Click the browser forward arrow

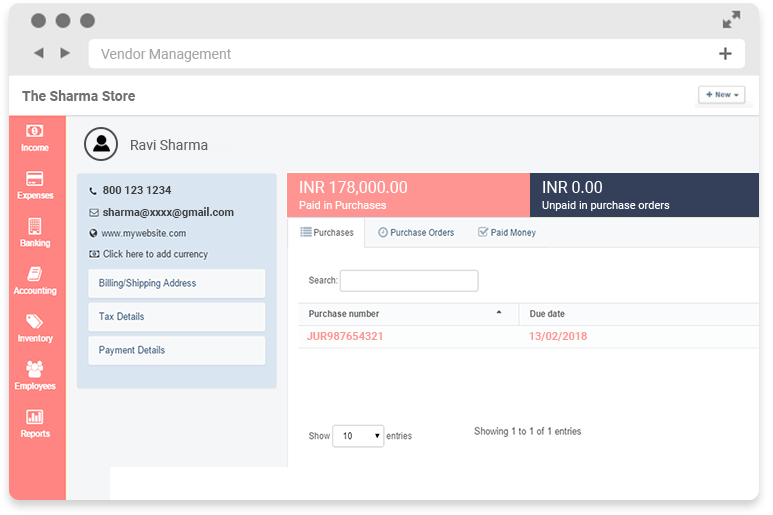coord(65,53)
